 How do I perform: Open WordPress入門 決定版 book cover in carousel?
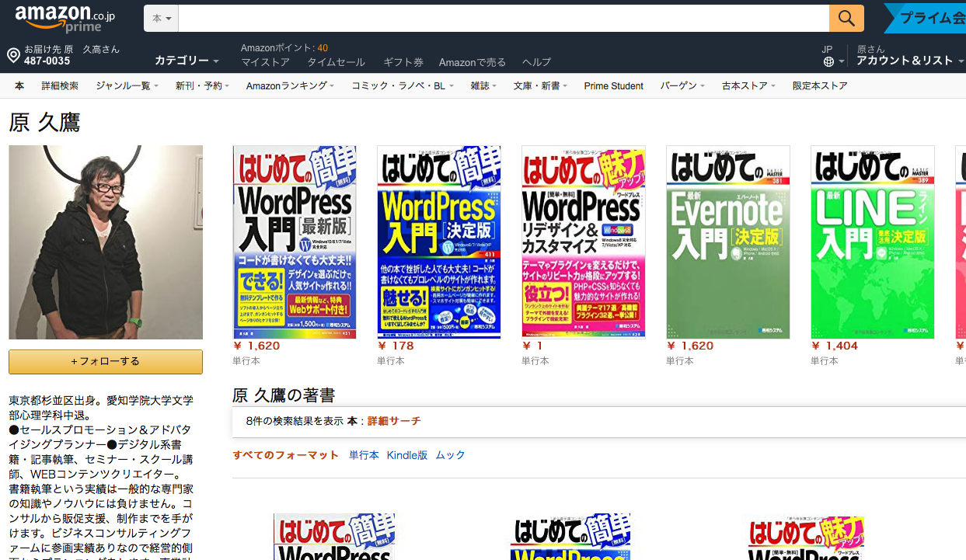point(439,242)
